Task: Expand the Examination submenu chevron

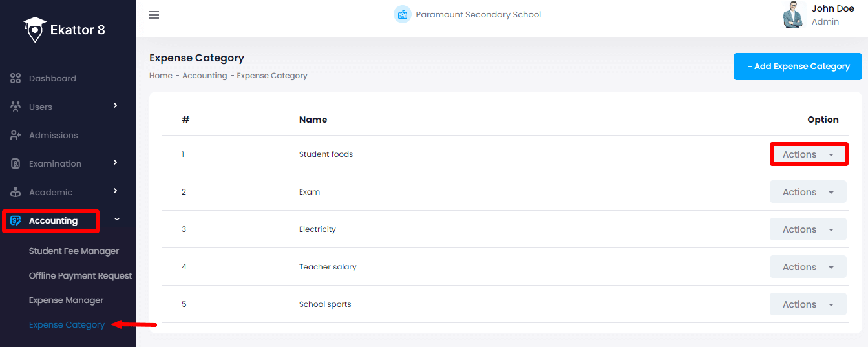Action: [116, 162]
